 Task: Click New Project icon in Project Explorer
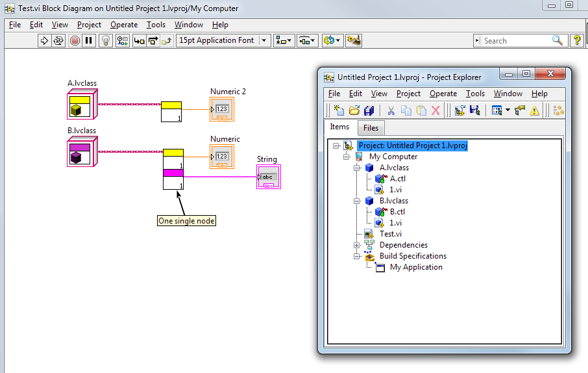(338, 110)
